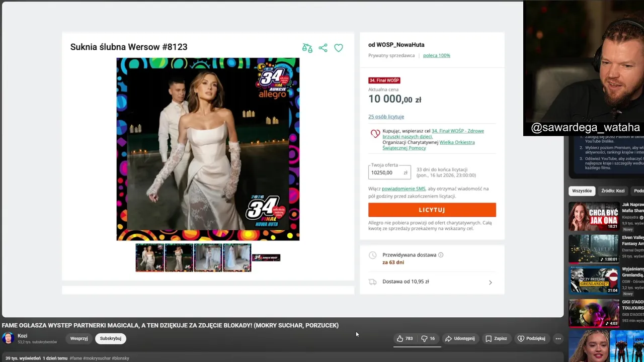Screen dimensions: 644x362
Task: Click the Sukcja ślubna Wersow #8123 title
Action: [x=129, y=47]
